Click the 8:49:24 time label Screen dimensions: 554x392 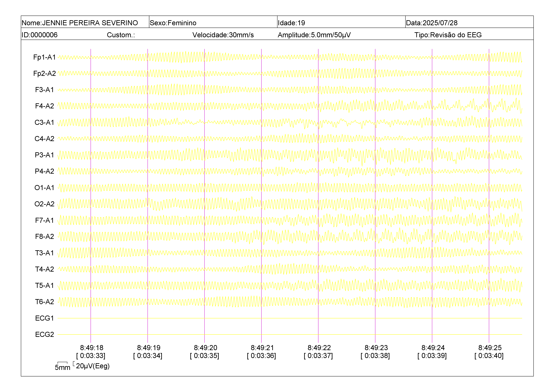point(433,348)
